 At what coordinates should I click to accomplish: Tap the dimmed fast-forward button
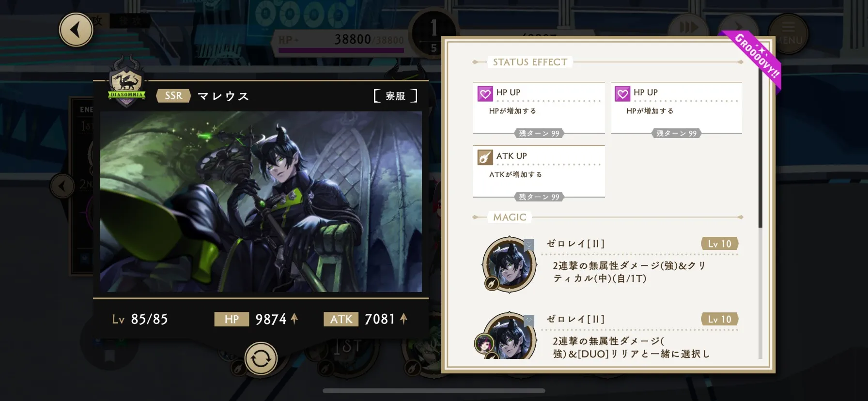pyautogui.click(x=688, y=28)
